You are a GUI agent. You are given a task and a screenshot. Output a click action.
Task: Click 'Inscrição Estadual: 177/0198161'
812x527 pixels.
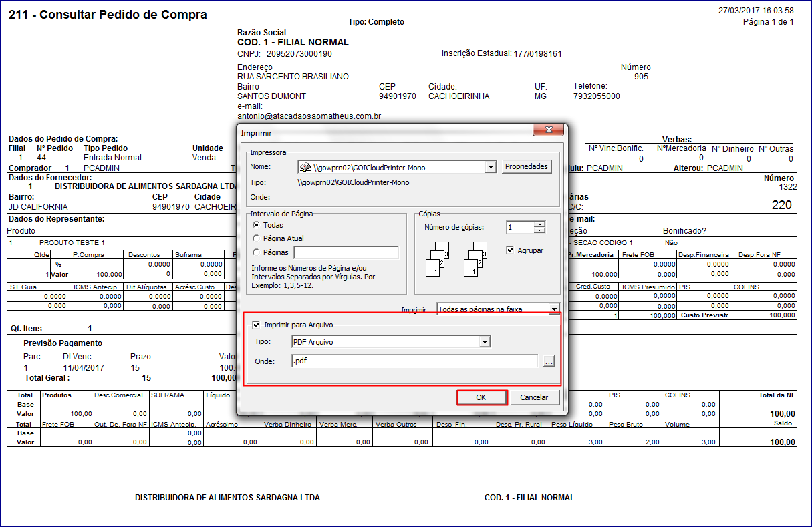coord(502,53)
